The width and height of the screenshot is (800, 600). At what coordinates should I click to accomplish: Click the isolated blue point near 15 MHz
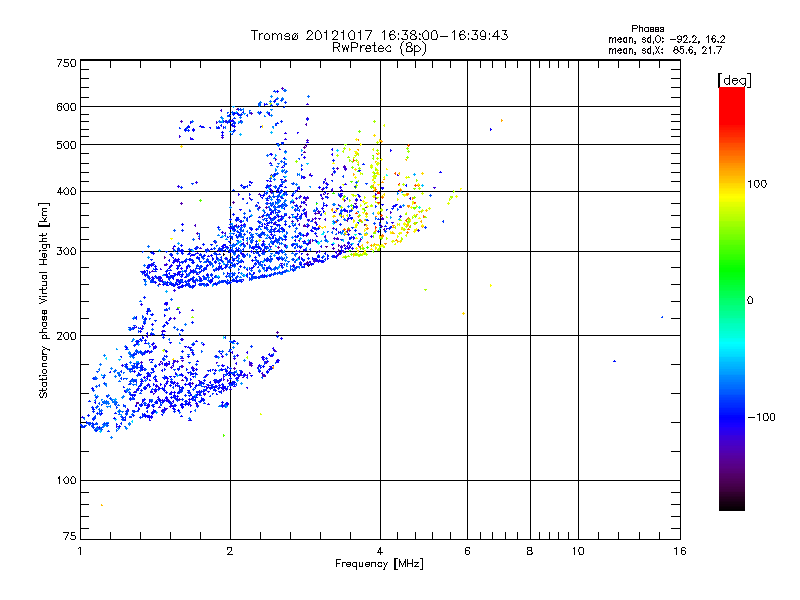coord(662,317)
